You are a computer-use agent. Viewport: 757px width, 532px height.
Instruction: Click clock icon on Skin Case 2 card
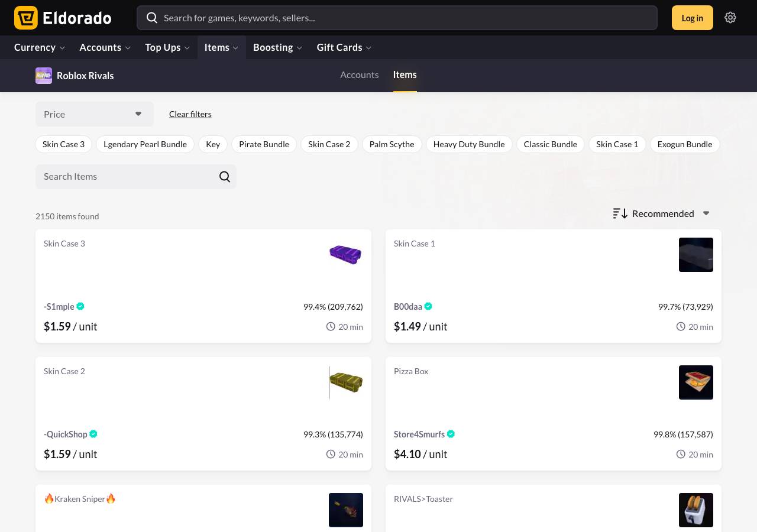click(x=331, y=454)
